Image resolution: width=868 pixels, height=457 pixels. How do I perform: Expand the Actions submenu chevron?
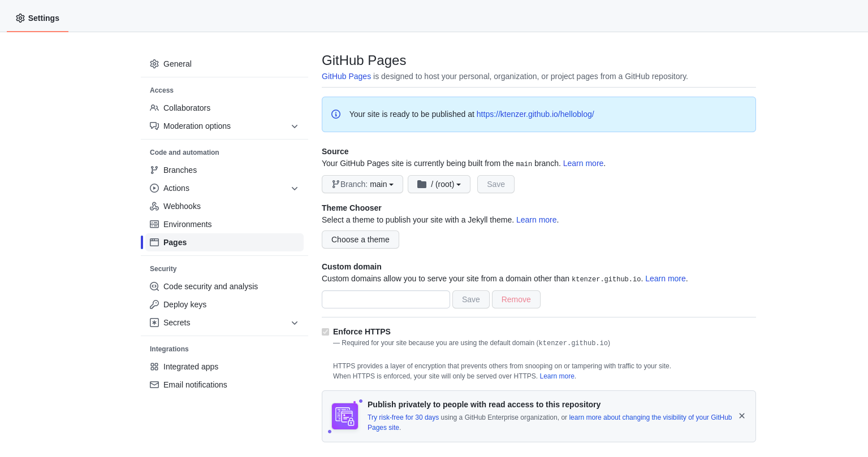coord(295,188)
